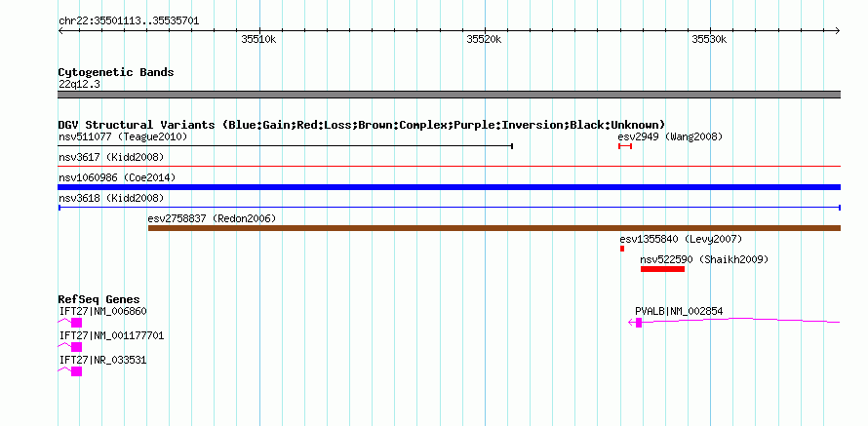The height and width of the screenshot is (426, 868).
Task: Click the ruler's left end arrow
Action: point(60,30)
